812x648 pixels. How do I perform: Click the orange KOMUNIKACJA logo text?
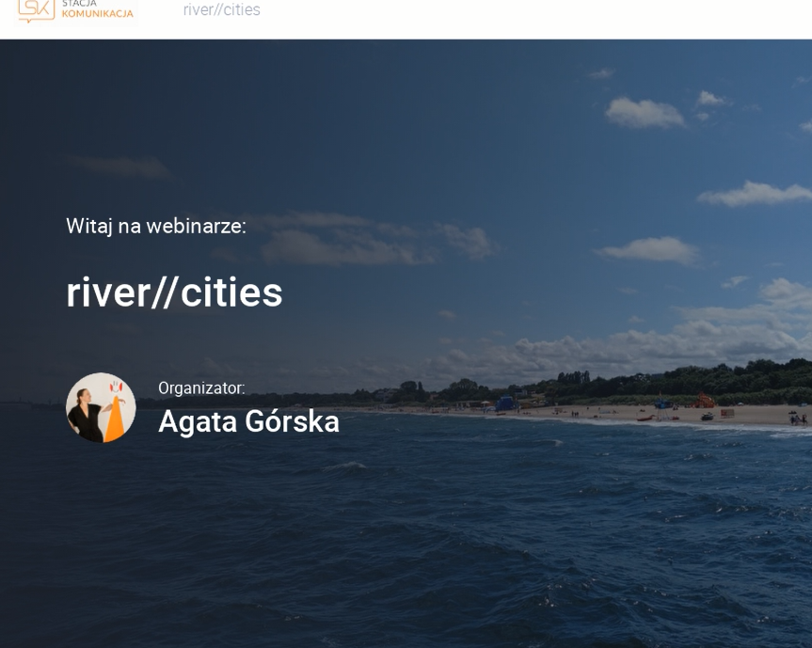point(97,13)
